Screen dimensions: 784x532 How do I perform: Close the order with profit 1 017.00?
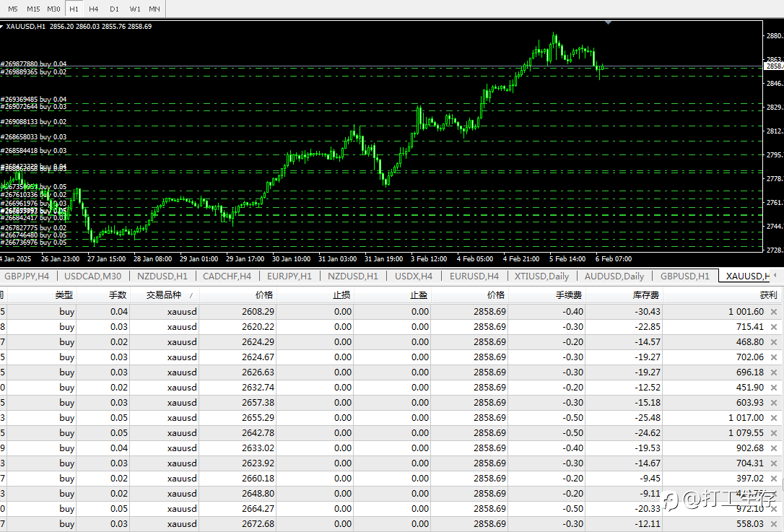773,418
